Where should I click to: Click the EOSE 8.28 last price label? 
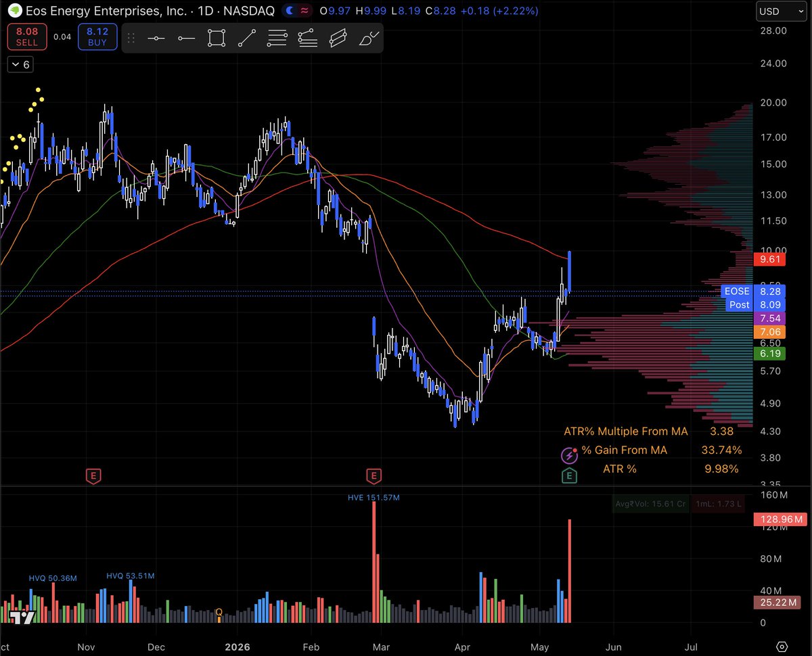coord(754,291)
